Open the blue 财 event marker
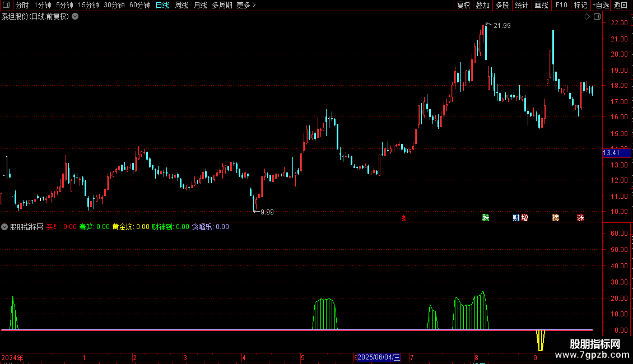 tap(516, 218)
